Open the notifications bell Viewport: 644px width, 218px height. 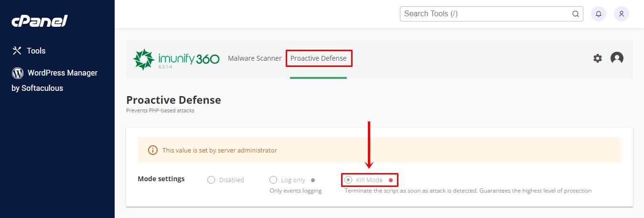click(599, 14)
